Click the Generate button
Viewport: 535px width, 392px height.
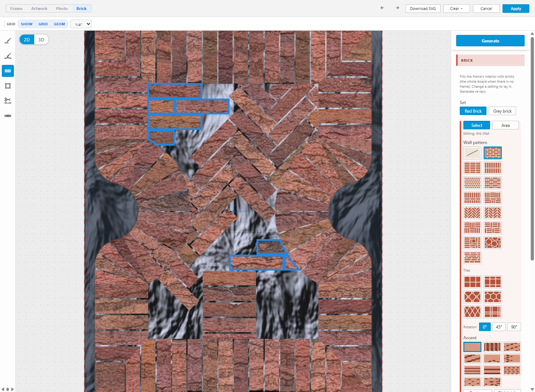click(x=490, y=41)
